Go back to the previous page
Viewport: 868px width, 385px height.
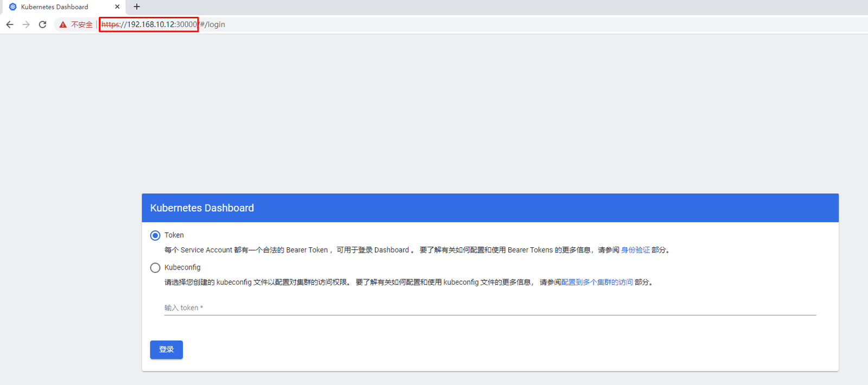pyautogui.click(x=10, y=24)
